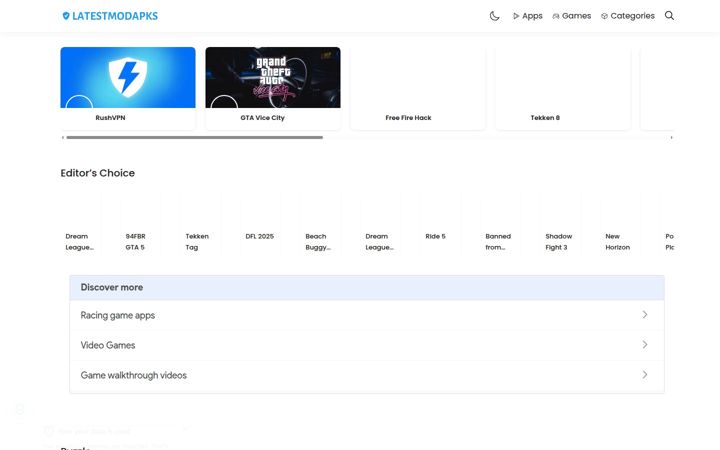Open Shadow Fight 3 item
The height and width of the screenshot is (450, 720).
tap(561, 224)
